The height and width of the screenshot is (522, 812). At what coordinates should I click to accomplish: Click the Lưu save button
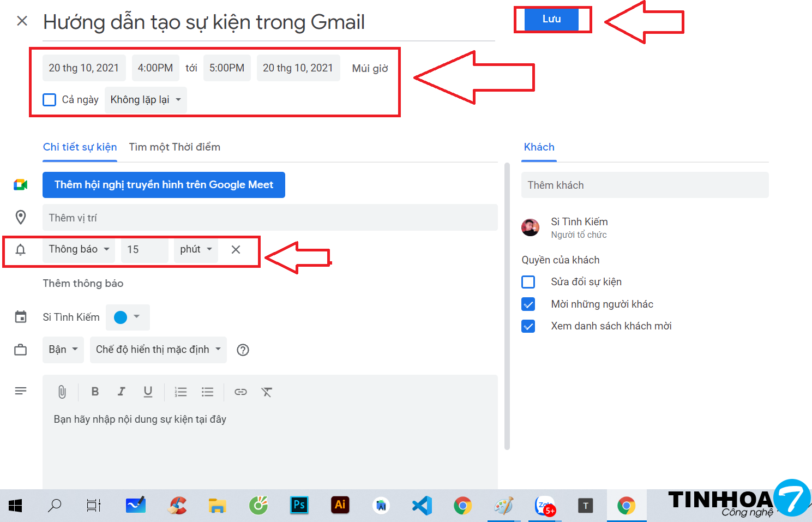click(551, 19)
